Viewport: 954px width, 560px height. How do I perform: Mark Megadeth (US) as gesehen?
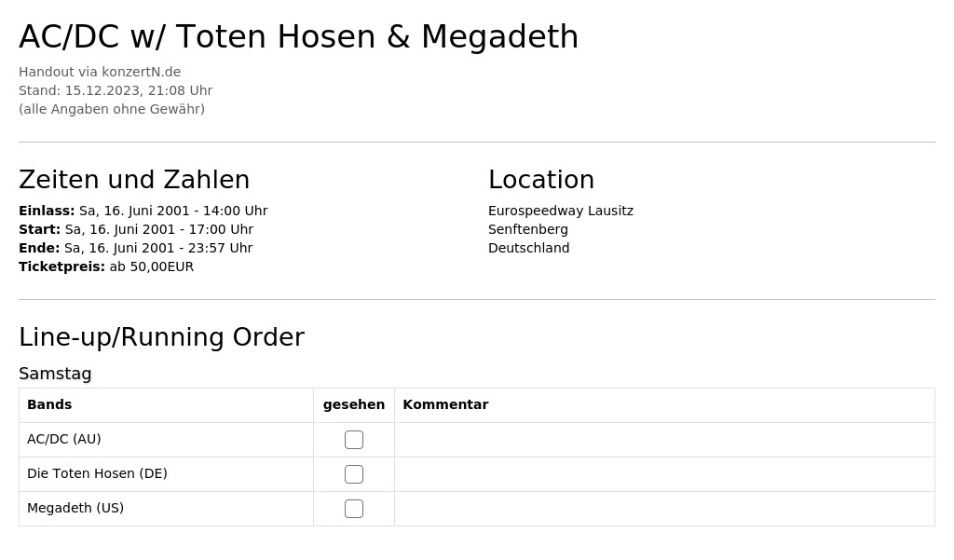pyautogui.click(x=353, y=508)
